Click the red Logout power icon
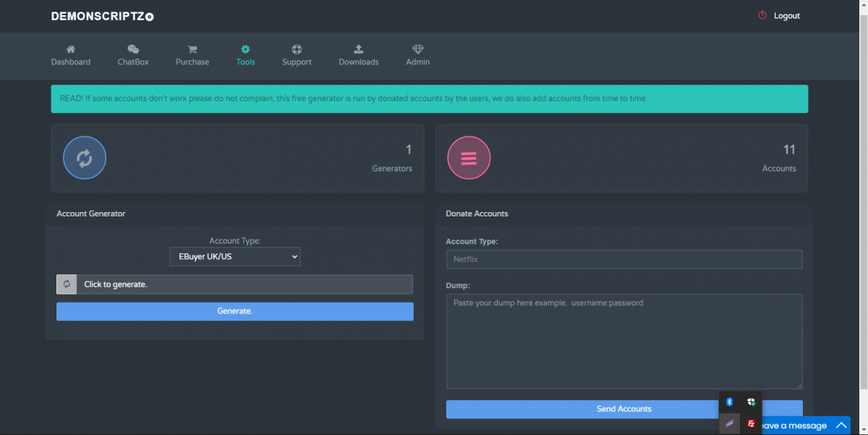The width and height of the screenshot is (868, 435). (x=762, y=15)
